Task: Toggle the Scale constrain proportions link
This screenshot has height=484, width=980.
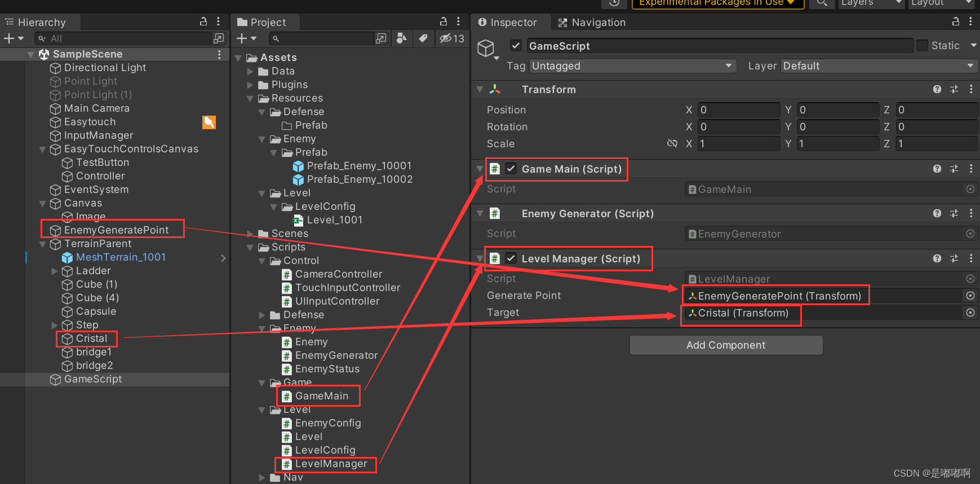Action: [672, 143]
